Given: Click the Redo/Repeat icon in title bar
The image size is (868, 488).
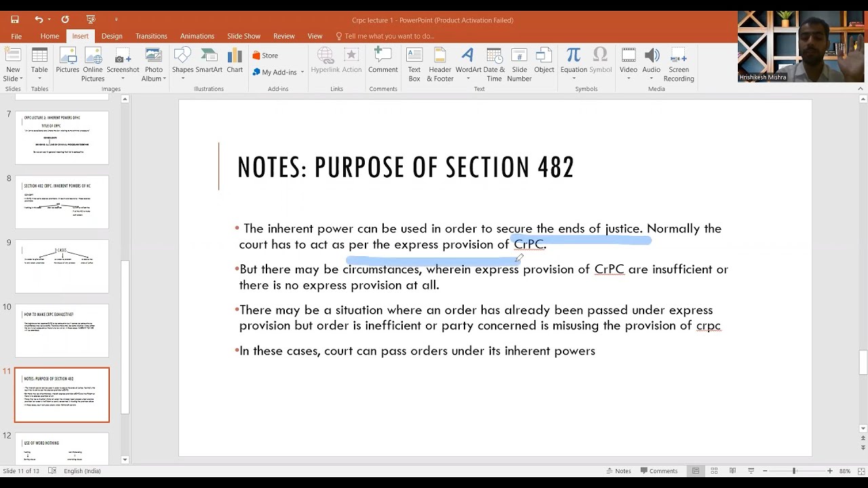Looking at the screenshot, I should click(65, 20).
